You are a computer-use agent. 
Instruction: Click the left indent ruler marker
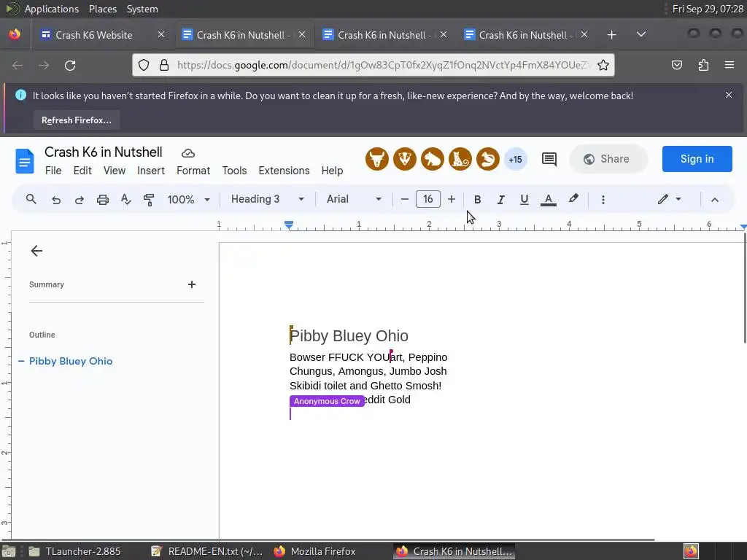289,225
